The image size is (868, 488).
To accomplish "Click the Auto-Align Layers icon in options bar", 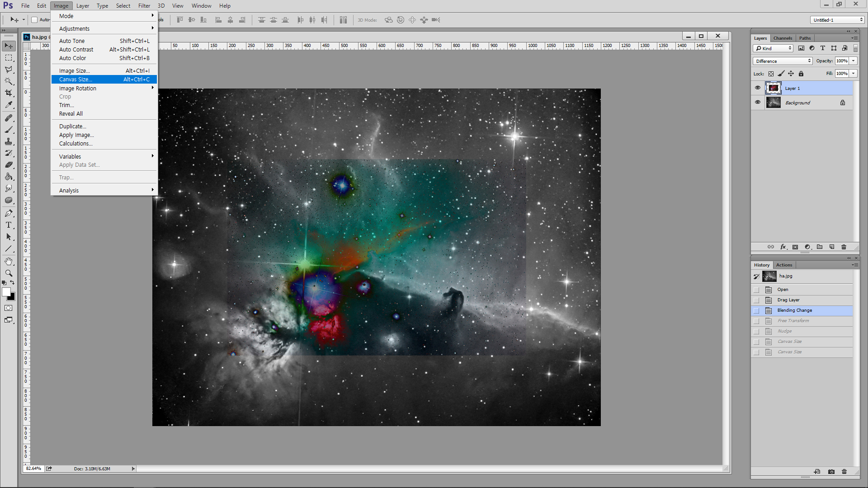I will pyautogui.click(x=343, y=20).
